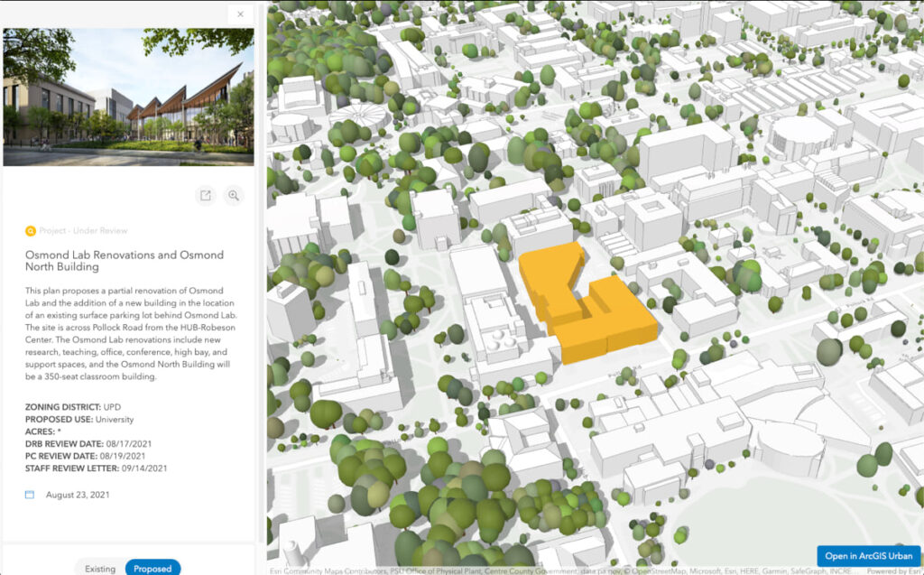Click the Osmond Lab Renovations project title
The height and width of the screenshot is (575, 924).
point(125,261)
